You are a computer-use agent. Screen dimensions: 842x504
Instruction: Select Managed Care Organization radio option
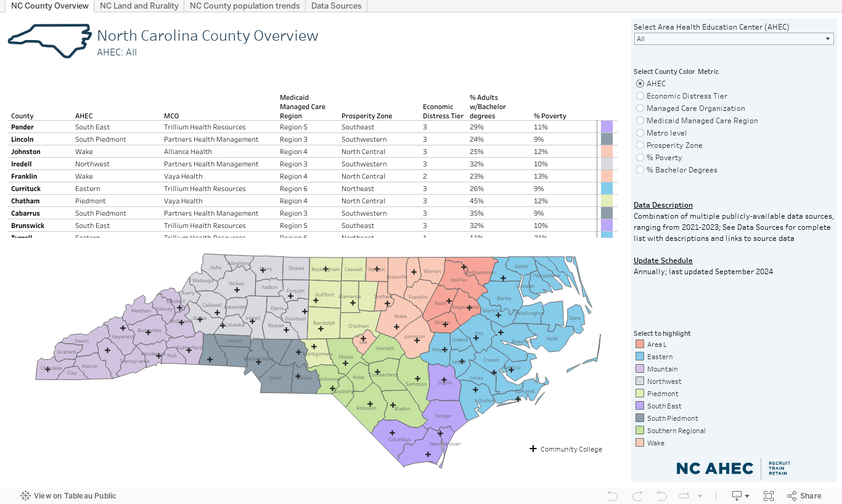pyautogui.click(x=640, y=108)
